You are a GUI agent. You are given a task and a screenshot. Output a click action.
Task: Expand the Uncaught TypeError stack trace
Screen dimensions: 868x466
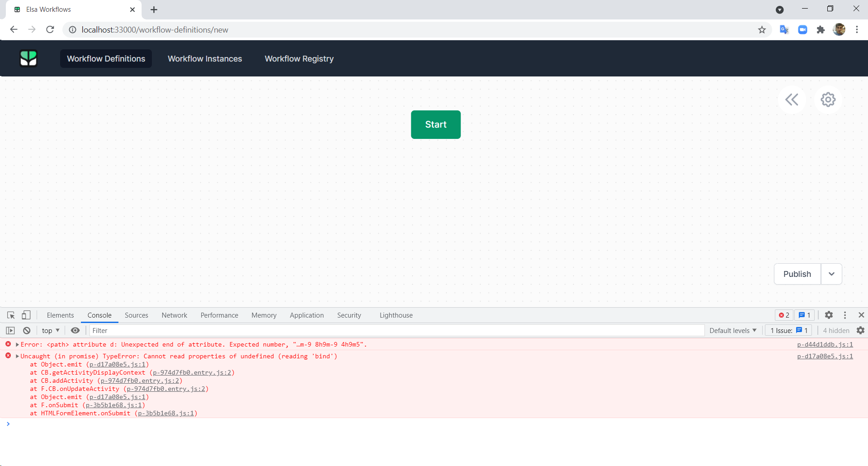[17, 356]
